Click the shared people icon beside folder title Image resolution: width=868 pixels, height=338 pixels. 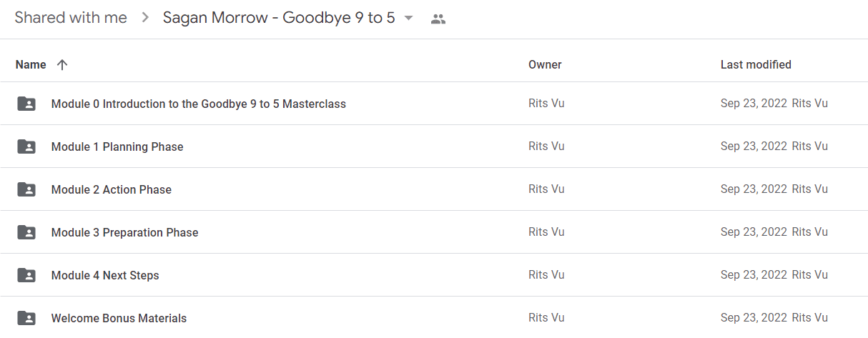pyautogui.click(x=438, y=19)
